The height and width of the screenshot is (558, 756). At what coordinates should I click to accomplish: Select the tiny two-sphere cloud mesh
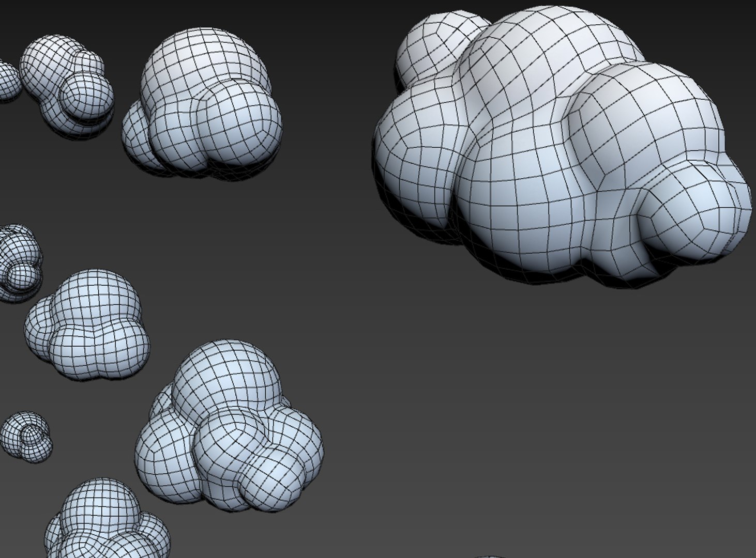coord(26,436)
